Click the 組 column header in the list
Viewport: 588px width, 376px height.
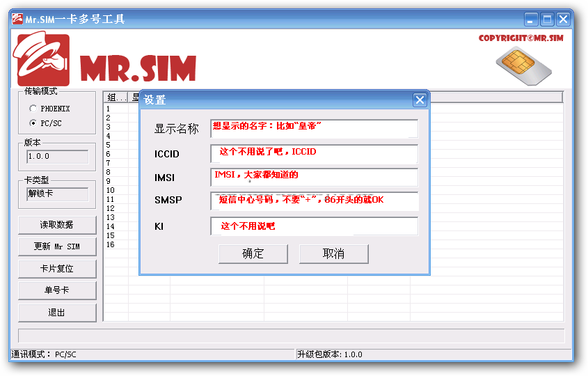point(116,97)
